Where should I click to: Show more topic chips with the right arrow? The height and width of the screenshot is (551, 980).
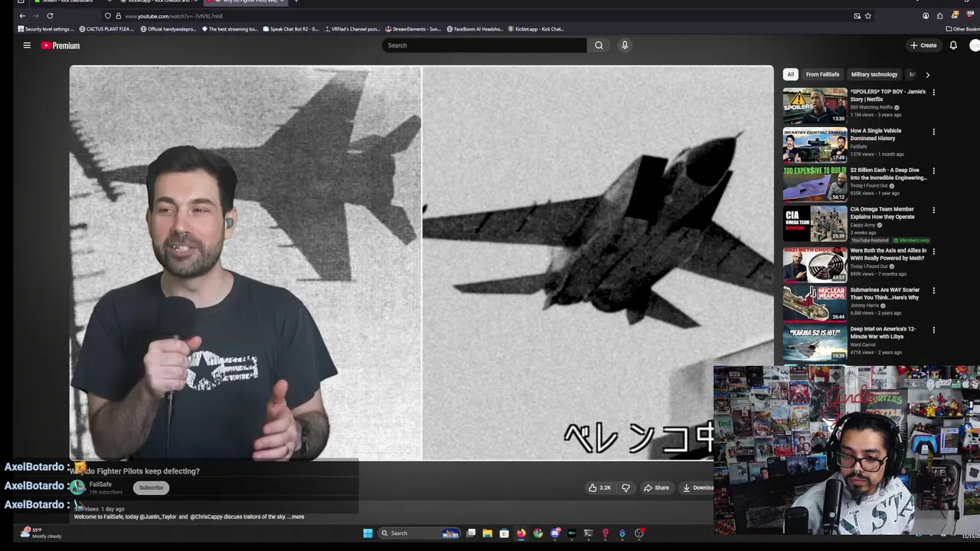pyautogui.click(x=927, y=75)
